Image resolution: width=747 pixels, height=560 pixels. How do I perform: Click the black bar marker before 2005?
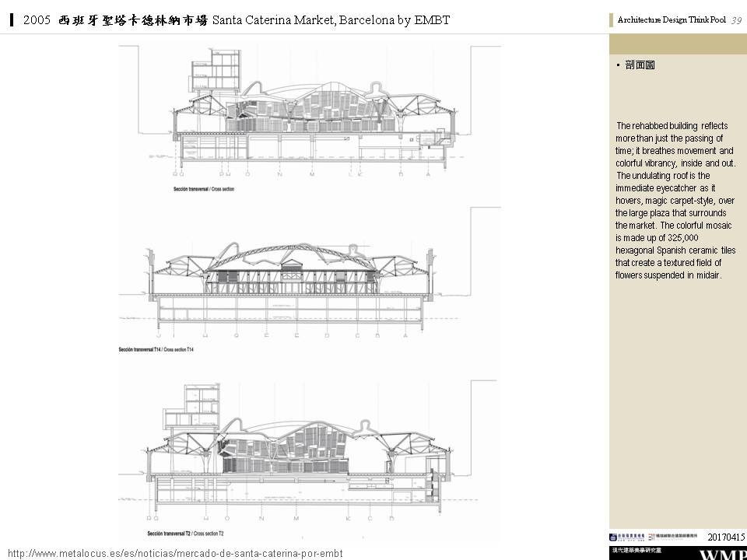point(12,20)
